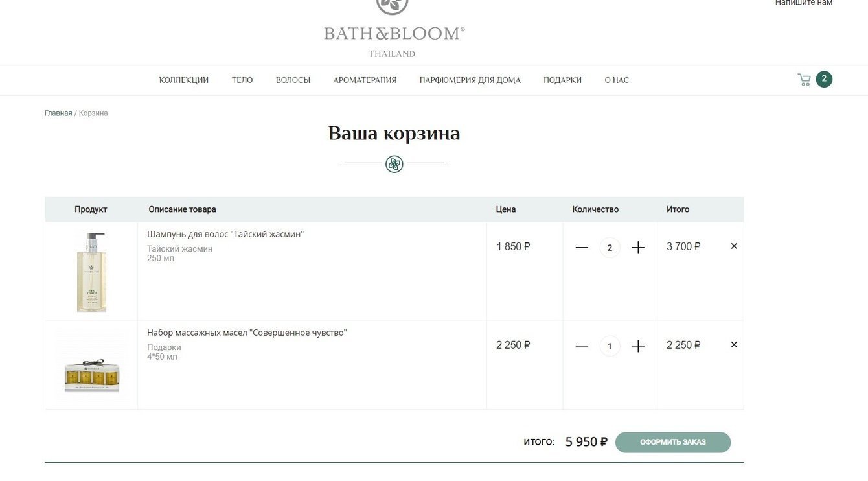Navigate to О нас page
The width and height of the screenshot is (868, 481).
[x=617, y=80]
